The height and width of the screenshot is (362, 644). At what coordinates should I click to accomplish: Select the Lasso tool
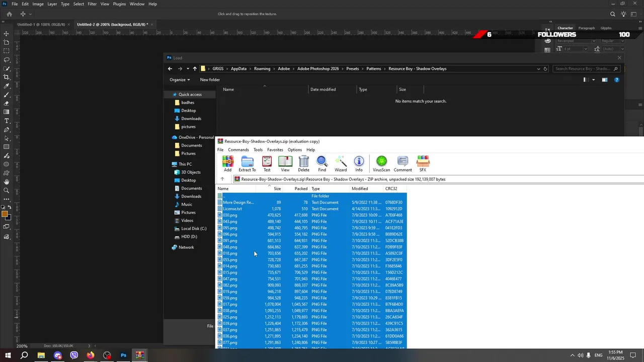[x=7, y=60]
